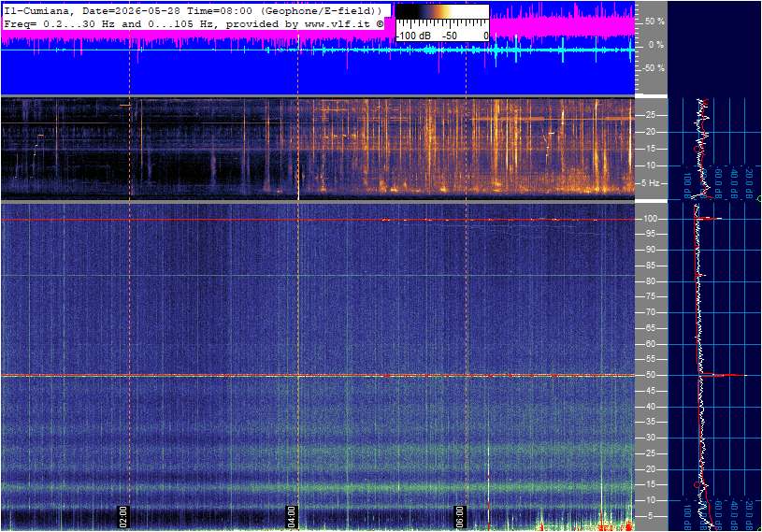The height and width of the screenshot is (532, 762).
Task: Click the 06:00 time marker label
Action: point(460,516)
